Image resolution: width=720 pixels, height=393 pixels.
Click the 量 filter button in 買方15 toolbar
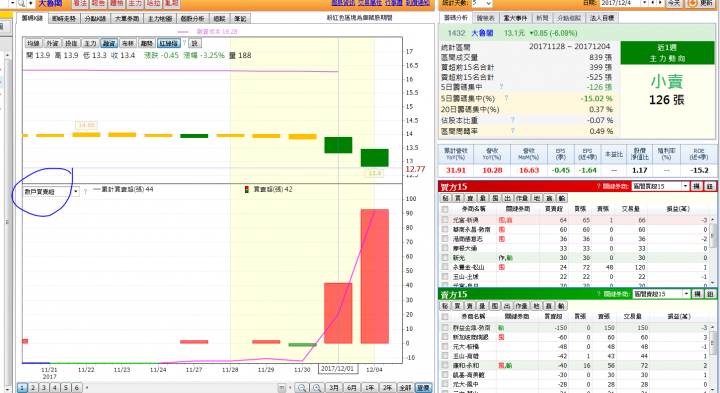coord(483,198)
